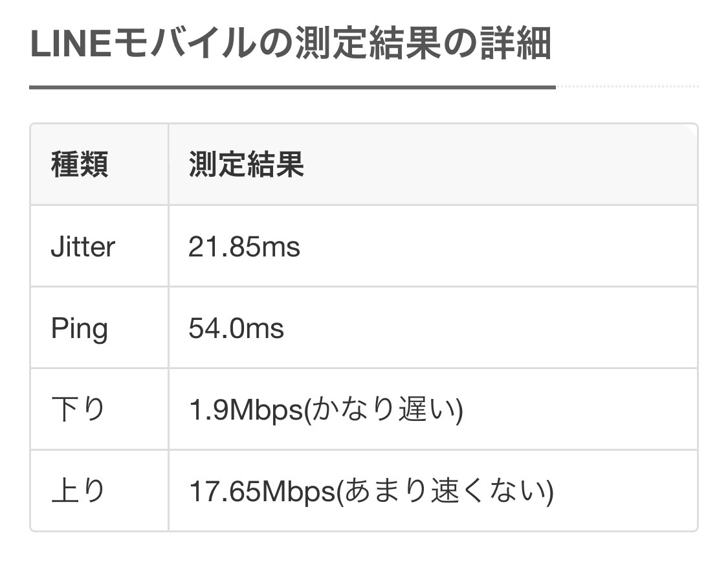
Task: Click the word 詳細 in the heading
Action: (515, 43)
